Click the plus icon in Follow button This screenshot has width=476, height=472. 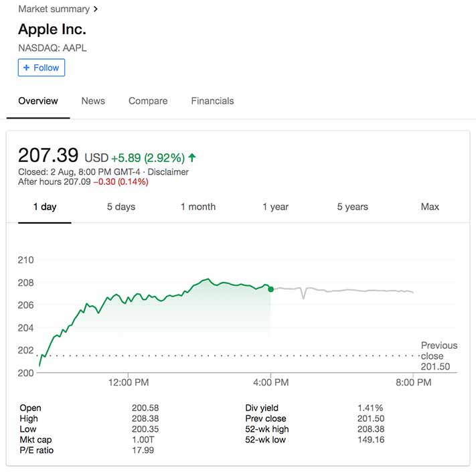tap(26, 68)
